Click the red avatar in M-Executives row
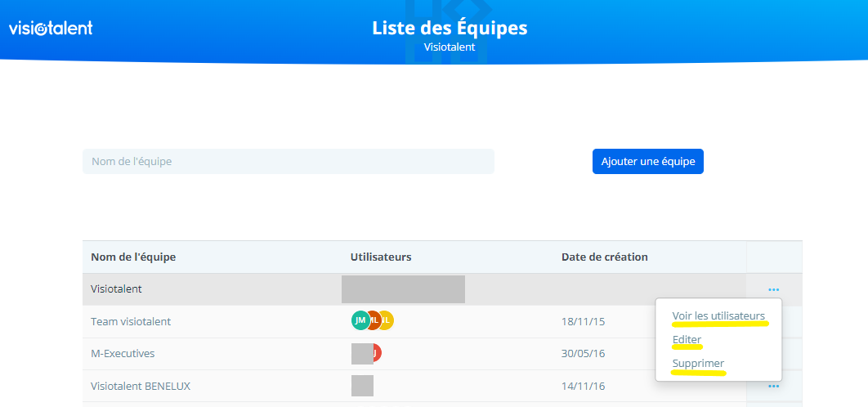The width and height of the screenshot is (868, 407). [378, 353]
